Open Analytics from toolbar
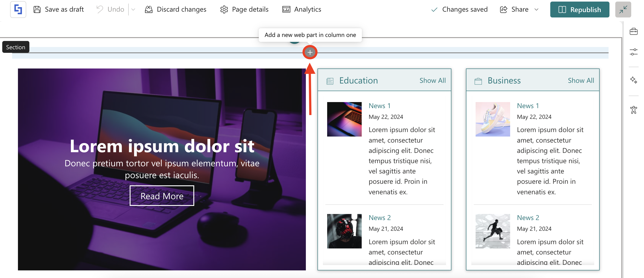This screenshot has width=644, height=278. coord(302,9)
